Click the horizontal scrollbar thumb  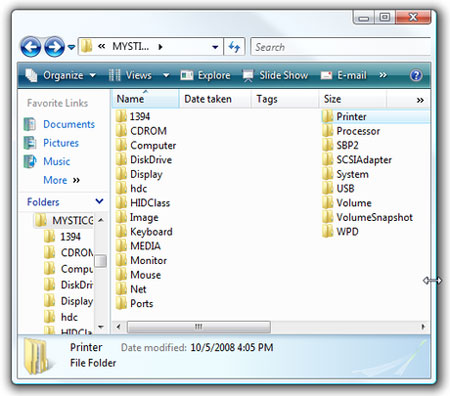[x=199, y=327]
